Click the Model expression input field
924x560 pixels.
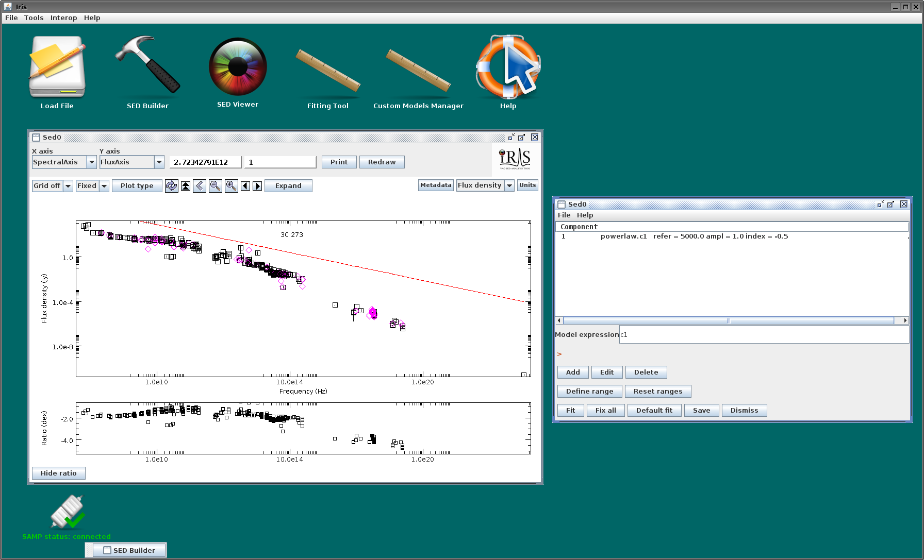(x=764, y=335)
